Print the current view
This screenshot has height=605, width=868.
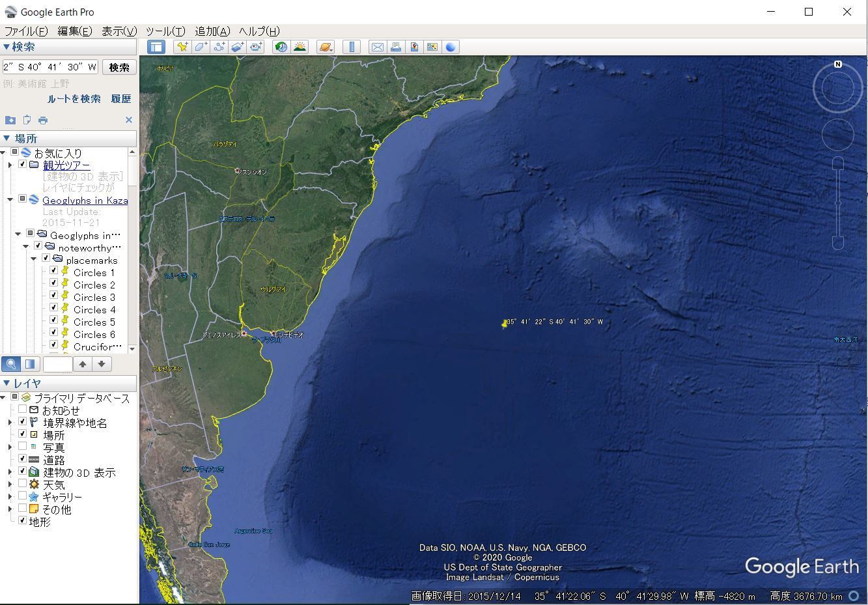click(395, 47)
